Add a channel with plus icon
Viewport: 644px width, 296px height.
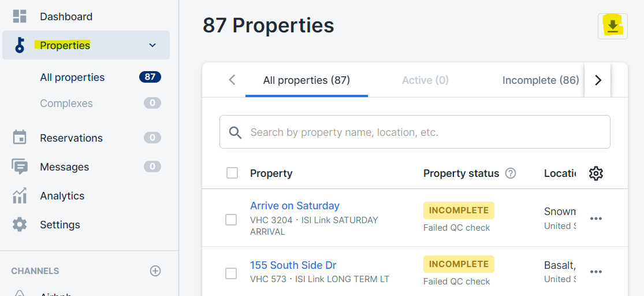click(x=155, y=271)
